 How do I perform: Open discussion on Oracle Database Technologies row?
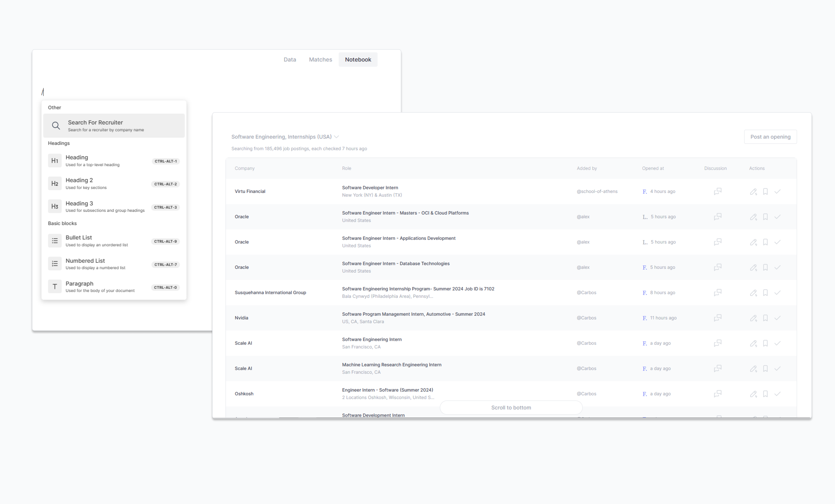(x=717, y=267)
